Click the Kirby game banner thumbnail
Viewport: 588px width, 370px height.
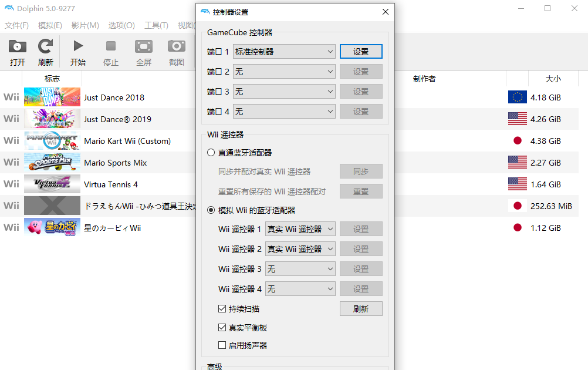click(x=52, y=228)
